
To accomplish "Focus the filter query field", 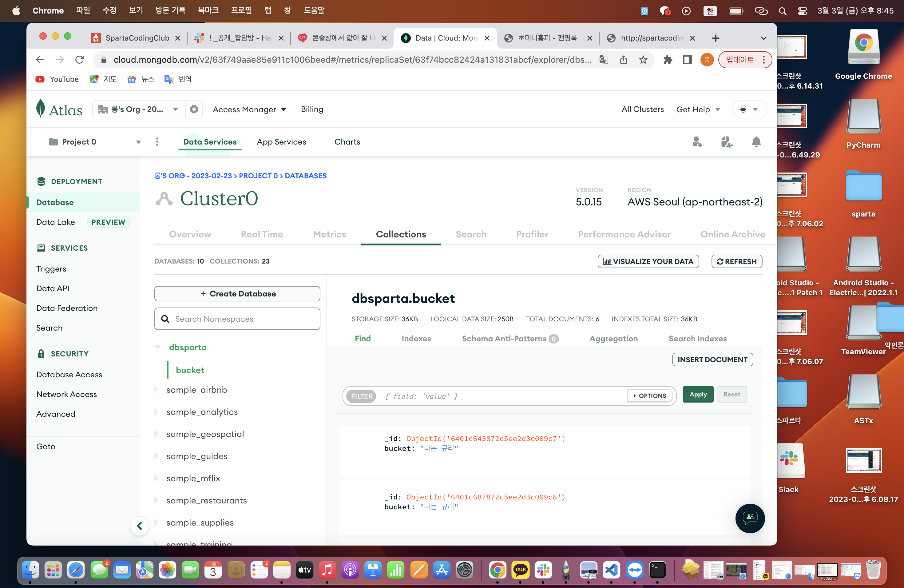I will tap(503, 396).
